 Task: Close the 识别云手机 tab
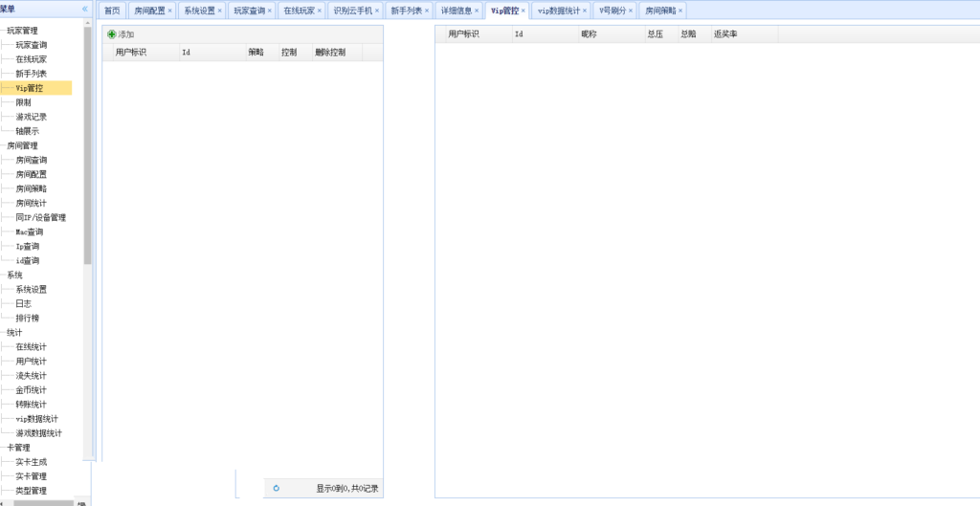[x=377, y=11]
